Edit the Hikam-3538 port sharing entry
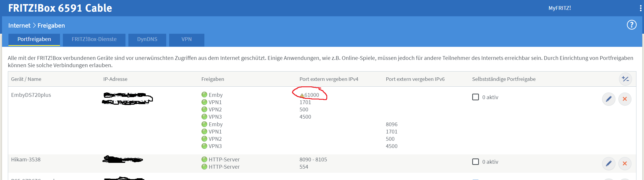 [608, 163]
